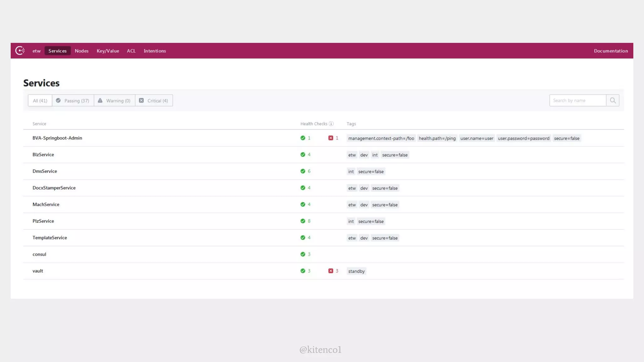This screenshot has width=644, height=362.
Task: Open the Key/Value tab
Action: point(108,51)
